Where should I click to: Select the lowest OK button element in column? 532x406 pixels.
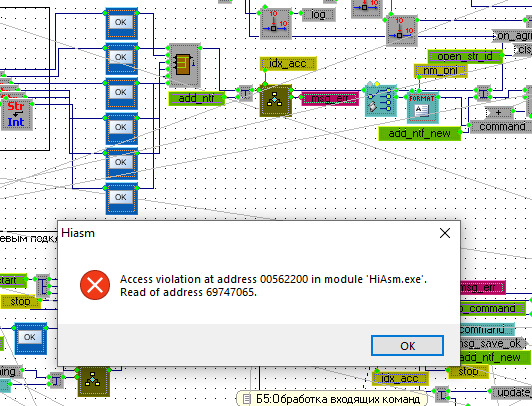point(121,199)
